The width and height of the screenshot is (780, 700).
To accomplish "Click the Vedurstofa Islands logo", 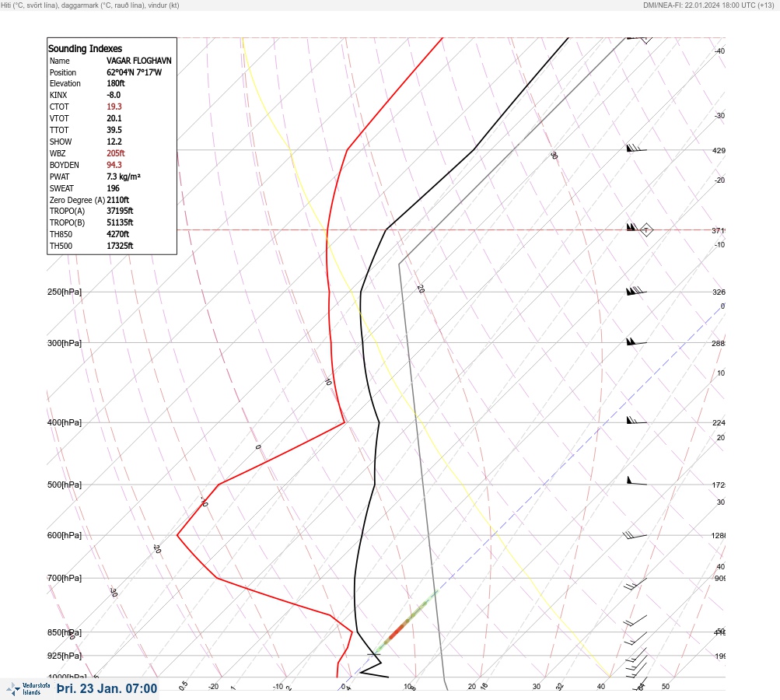I will tap(28, 688).
